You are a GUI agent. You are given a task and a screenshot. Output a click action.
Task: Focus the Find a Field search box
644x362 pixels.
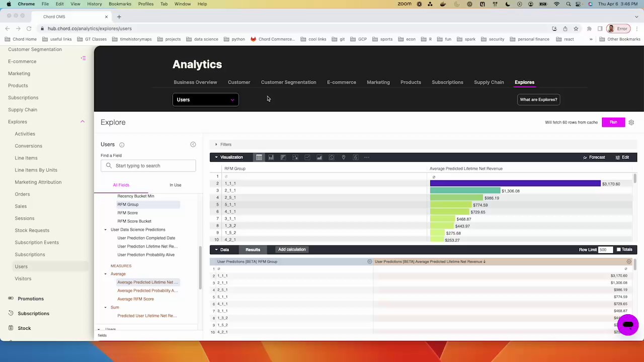pos(148,165)
